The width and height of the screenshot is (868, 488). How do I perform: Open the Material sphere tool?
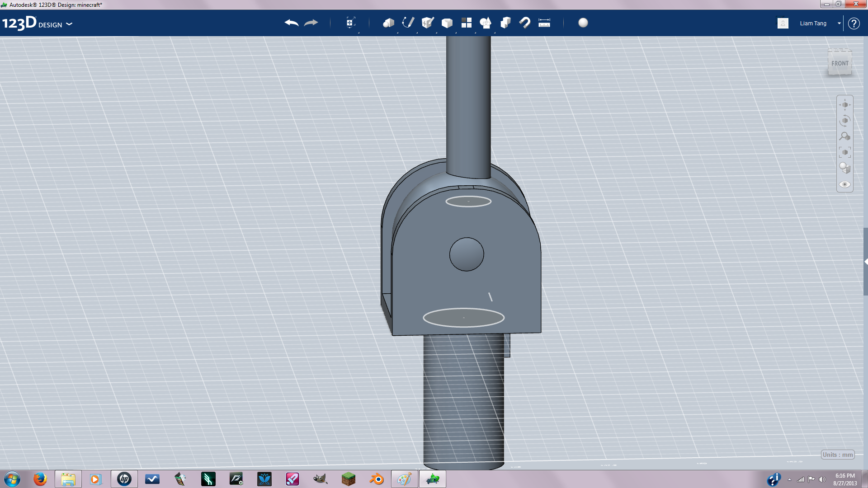point(583,23)
